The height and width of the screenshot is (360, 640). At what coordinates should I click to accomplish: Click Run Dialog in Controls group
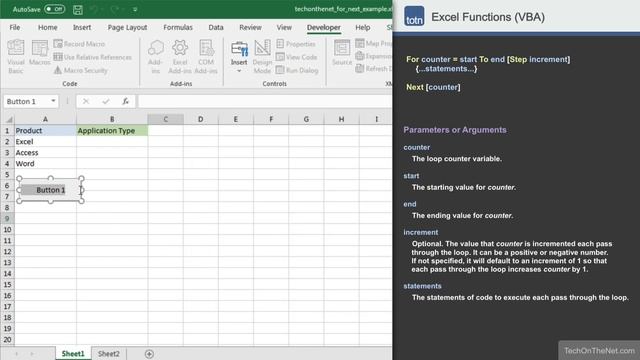297,70
